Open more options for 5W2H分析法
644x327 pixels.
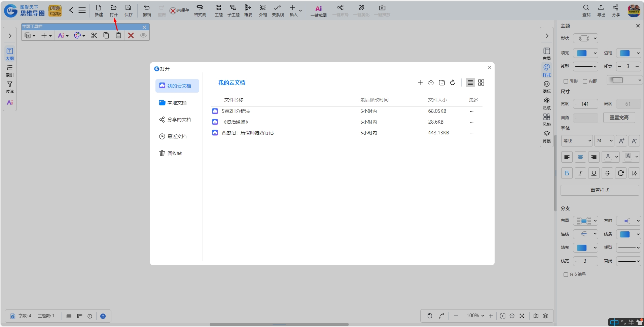pos(472,111)
